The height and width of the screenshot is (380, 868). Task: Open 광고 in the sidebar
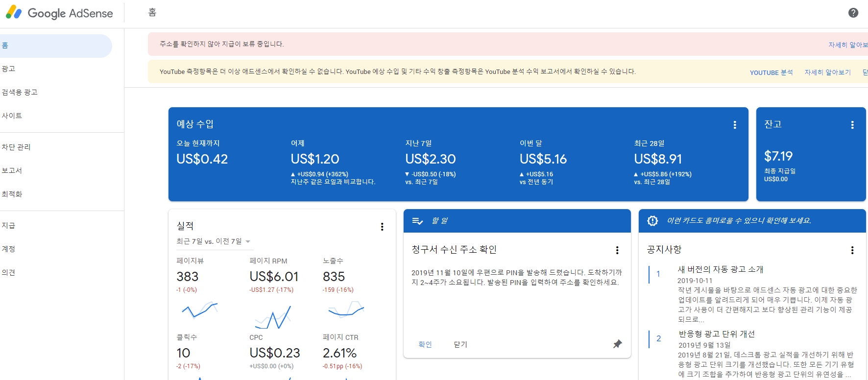[8, 69]
